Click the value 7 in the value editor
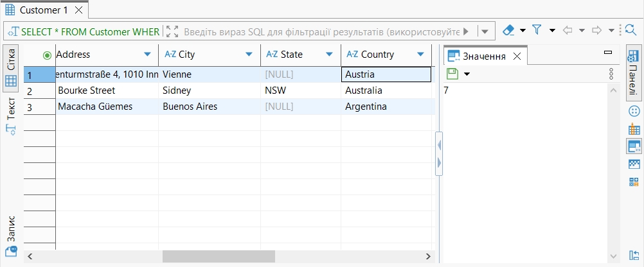The width and height of the screenshot is (644, 267). [447, 90]
